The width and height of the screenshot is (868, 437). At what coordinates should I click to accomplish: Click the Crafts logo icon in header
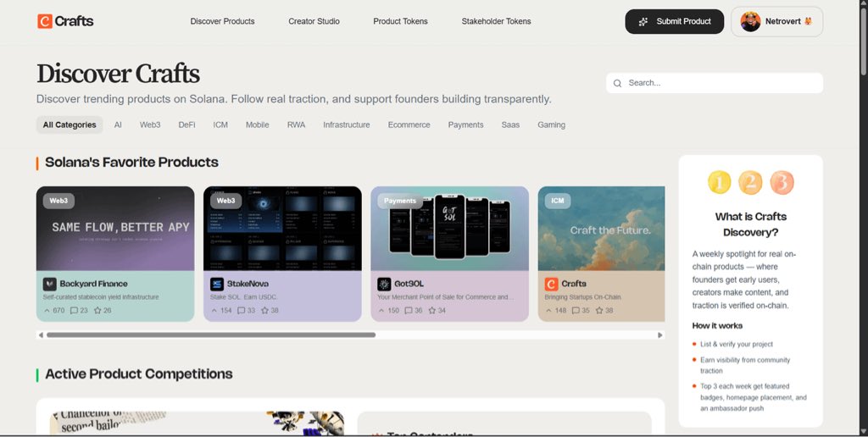[x=44, y=21]
